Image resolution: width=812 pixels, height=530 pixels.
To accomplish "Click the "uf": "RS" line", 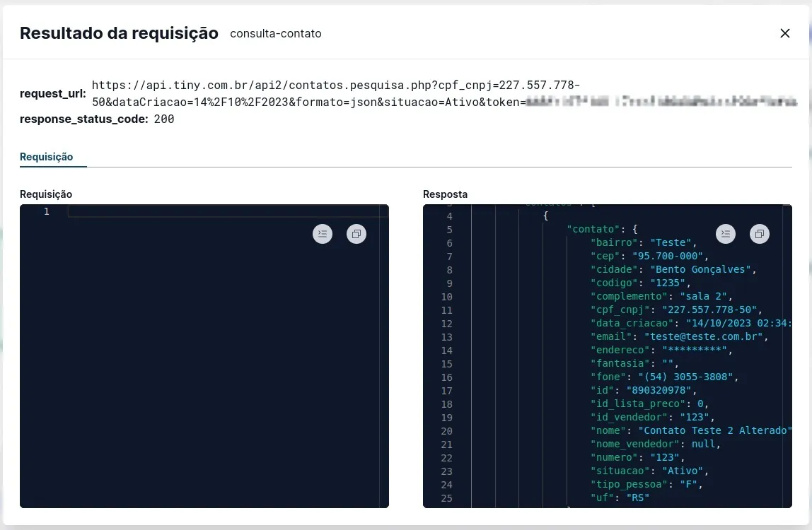I will tap(620, 498).
